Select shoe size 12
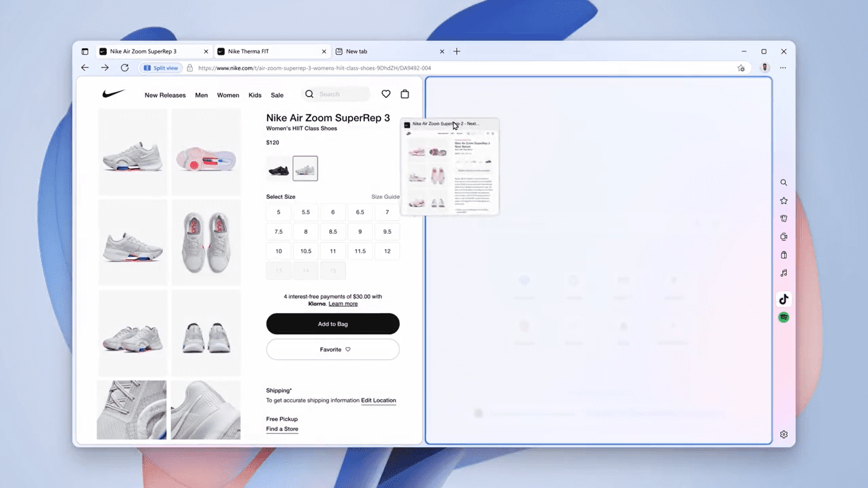Viewport: 868px width, 488px height. [x=387, y=251]
